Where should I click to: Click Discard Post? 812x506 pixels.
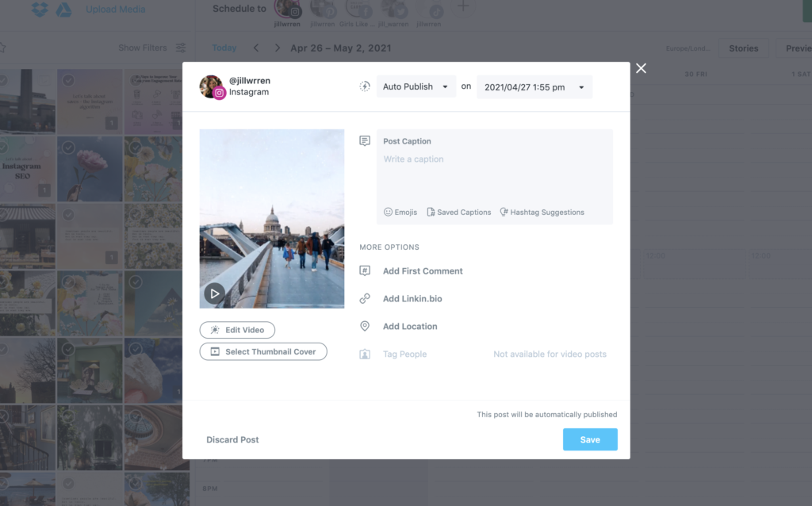[232, 439]
